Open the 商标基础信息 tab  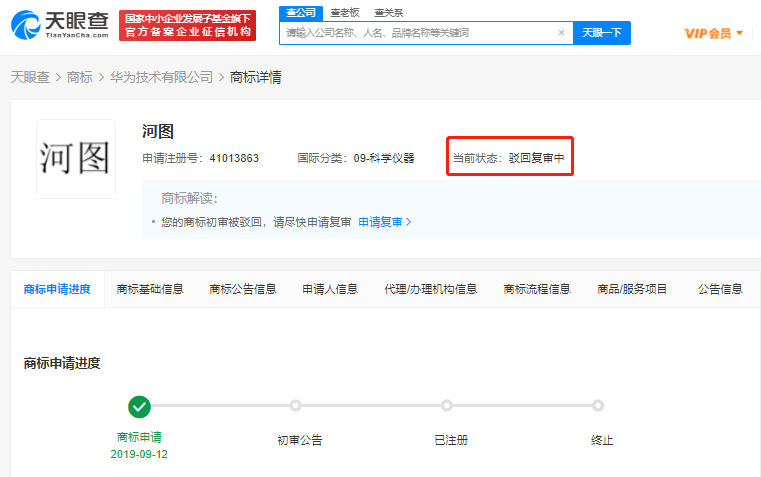coord(150,289)
